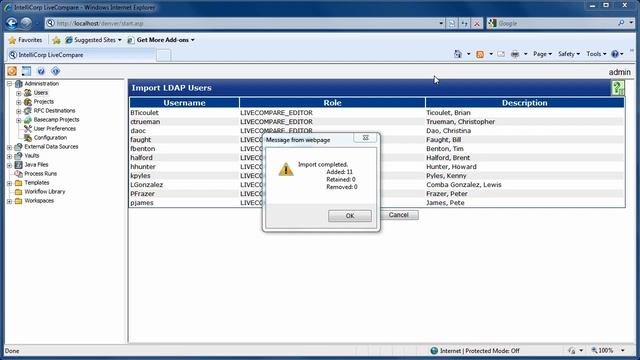Expand the External Data Sources node
Viewport: 640px width, 360px height.
[x=9, y=147]
